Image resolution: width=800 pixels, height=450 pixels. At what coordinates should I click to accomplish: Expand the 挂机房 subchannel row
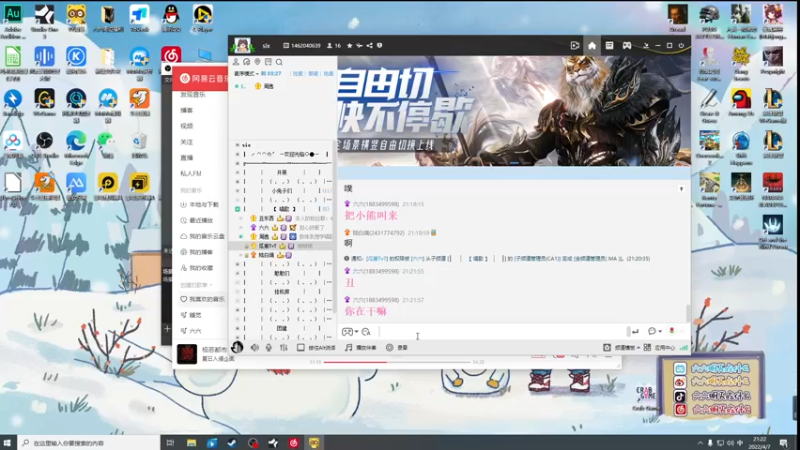pos(237,292)
